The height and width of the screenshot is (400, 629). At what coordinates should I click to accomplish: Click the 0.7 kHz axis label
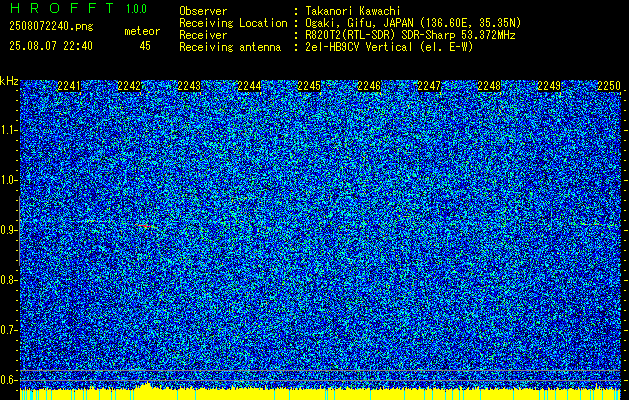coord(8,330)
